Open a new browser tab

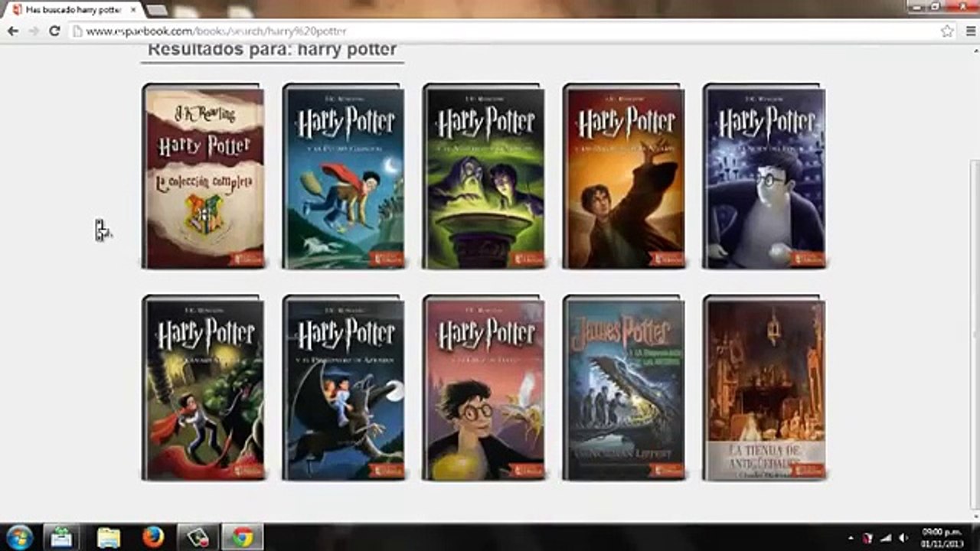[x=156, y=10]
